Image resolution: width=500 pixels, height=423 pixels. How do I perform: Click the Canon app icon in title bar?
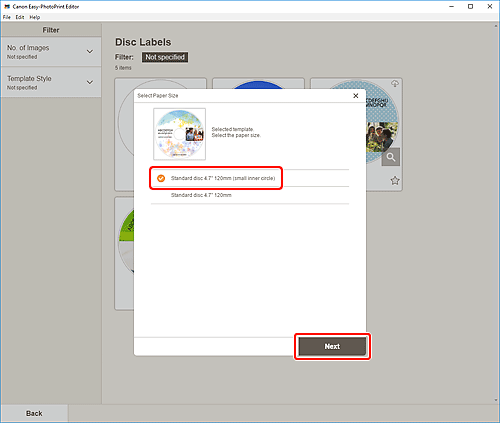tap(7, 6)
